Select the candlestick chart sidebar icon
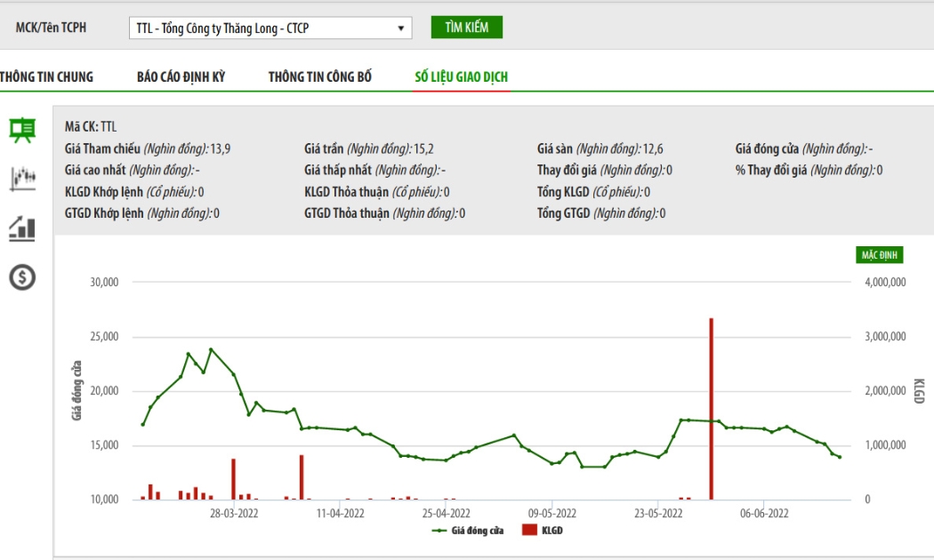The width and height of the screenshot is (934, 560). [22, 179]
